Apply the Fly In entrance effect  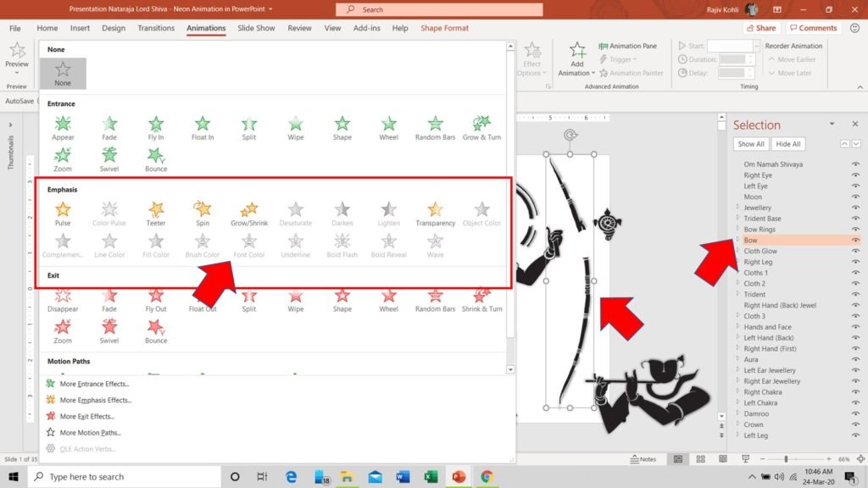click(156, 128)
